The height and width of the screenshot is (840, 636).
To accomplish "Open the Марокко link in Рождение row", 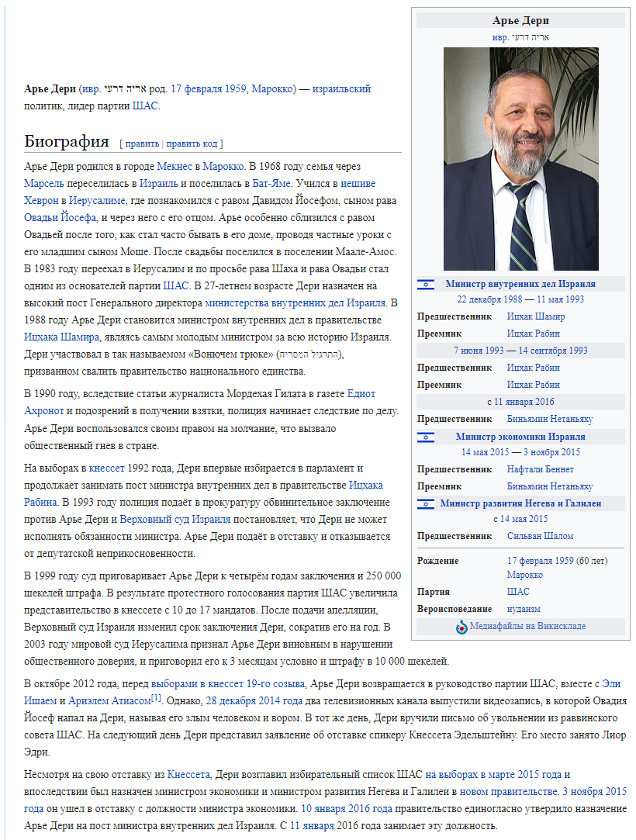I will click(525, 576).
